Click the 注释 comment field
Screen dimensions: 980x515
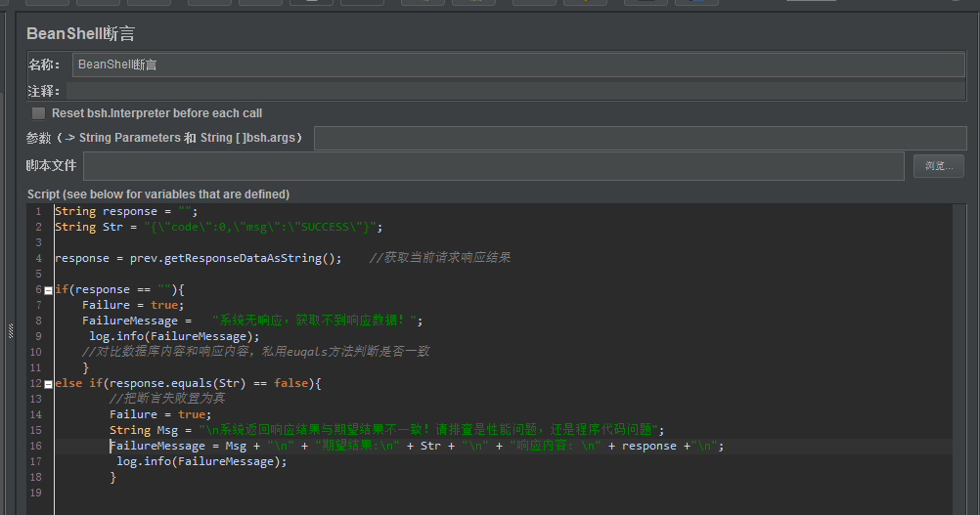coord(515,91)
